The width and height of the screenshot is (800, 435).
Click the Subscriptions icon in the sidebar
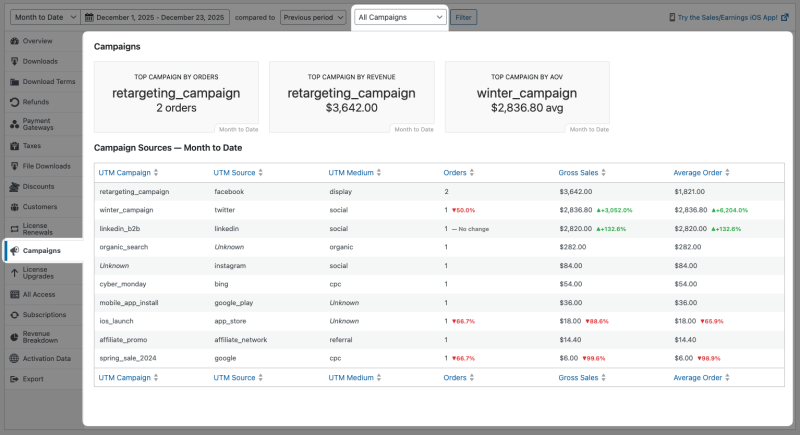coord(13,314)
